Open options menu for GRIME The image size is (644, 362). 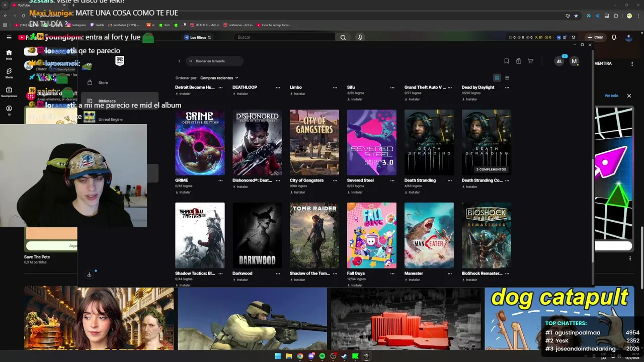(x=220, y=180)
